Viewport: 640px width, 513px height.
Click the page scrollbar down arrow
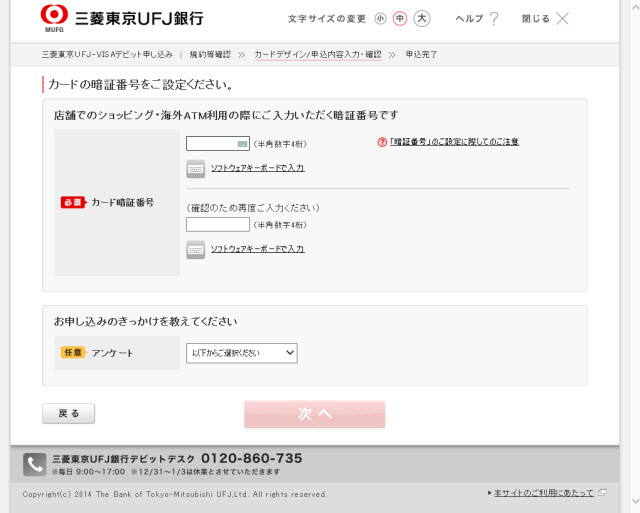click(x=635, y=501)
